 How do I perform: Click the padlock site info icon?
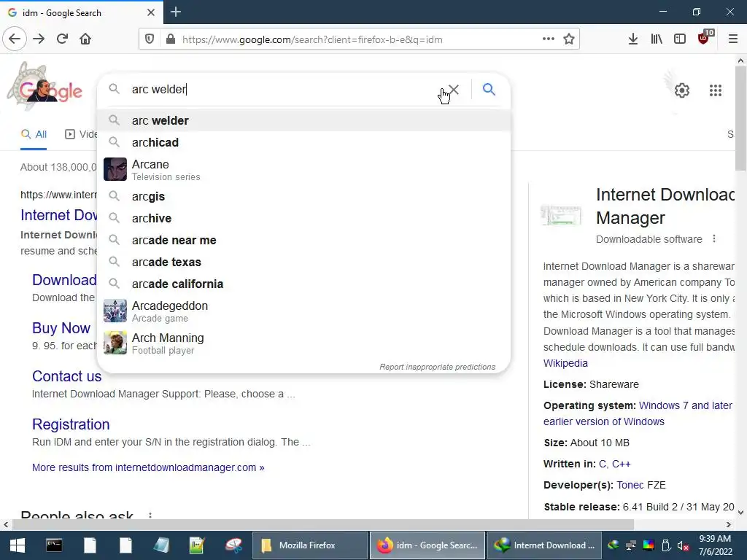[171, 39]
